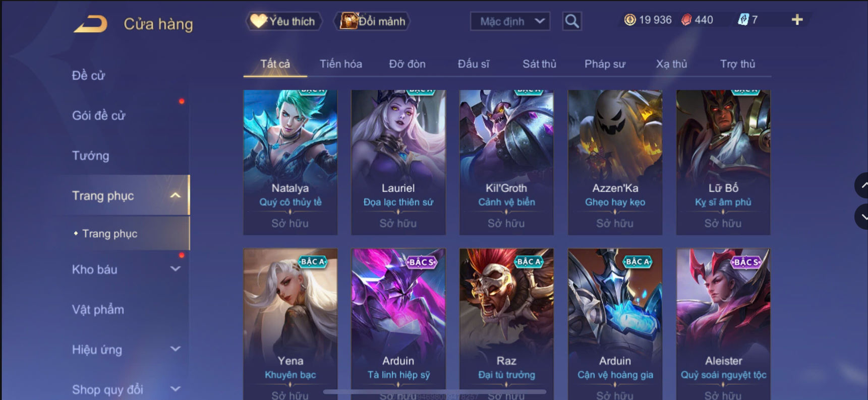Collapse the Trang phục sidebar section
868x400 pixels.
click(175, 195)
